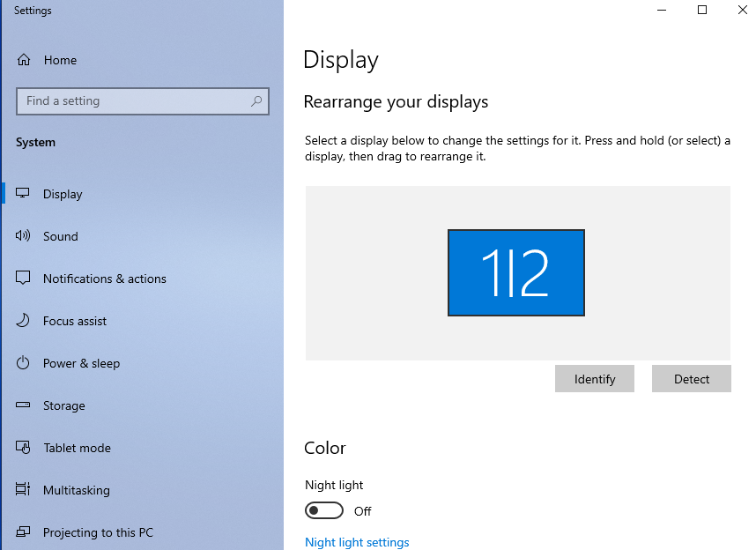Select the 1|2 display thumbnail

[515, 272]
